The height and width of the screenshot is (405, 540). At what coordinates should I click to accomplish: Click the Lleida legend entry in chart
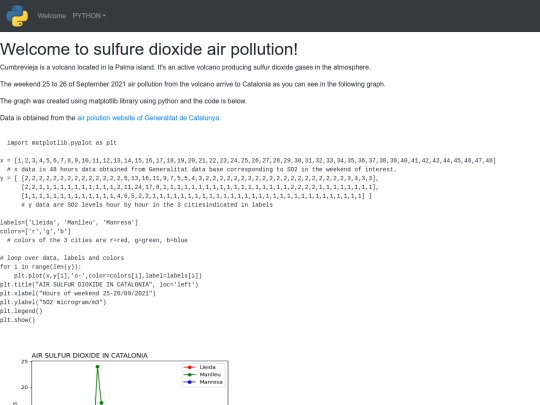[203, 367]
